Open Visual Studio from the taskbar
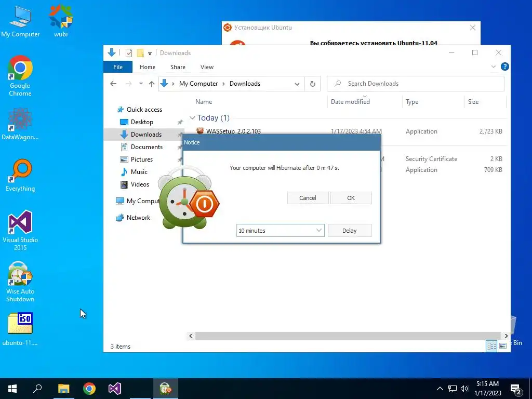The image size is (532, 399). click(115, 389)
